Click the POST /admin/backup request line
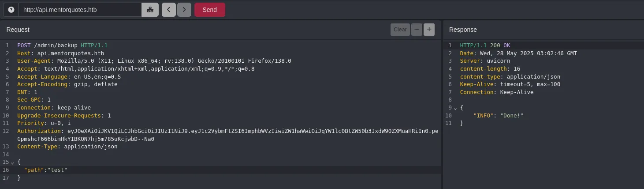 click(62, 45)
